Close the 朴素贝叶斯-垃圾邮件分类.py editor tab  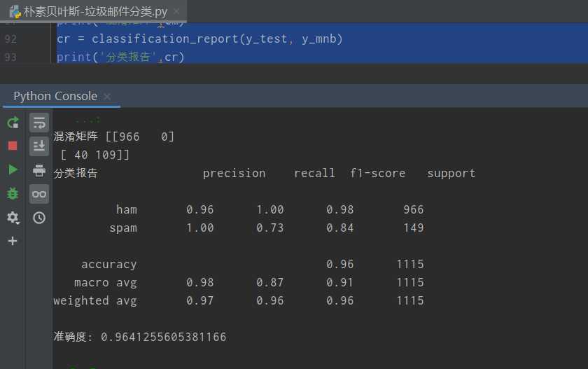tap(175, 11)
